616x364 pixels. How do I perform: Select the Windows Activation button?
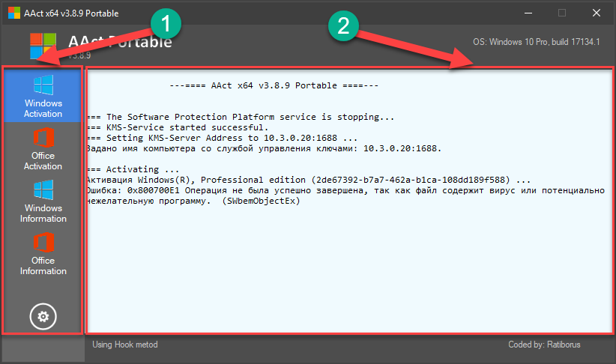[x=43, y=96]
